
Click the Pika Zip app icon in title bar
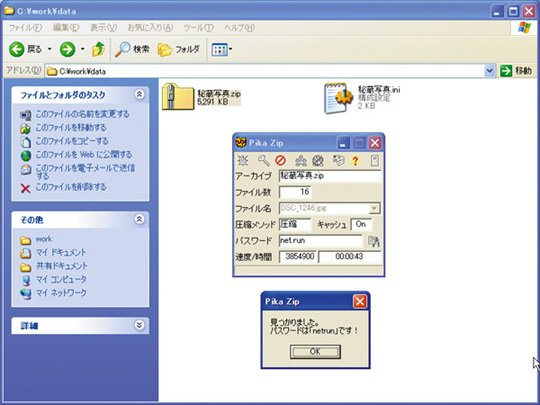(x=241, y=142)
